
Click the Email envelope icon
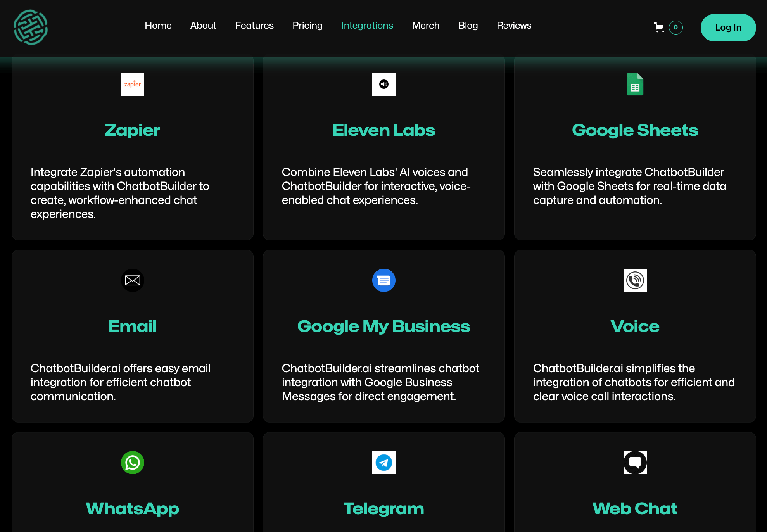click(x=132, y=280)
